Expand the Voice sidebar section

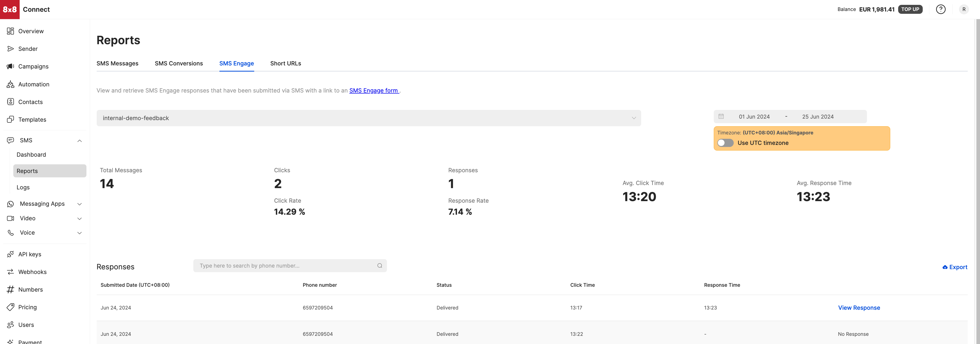tap(80, 233)
